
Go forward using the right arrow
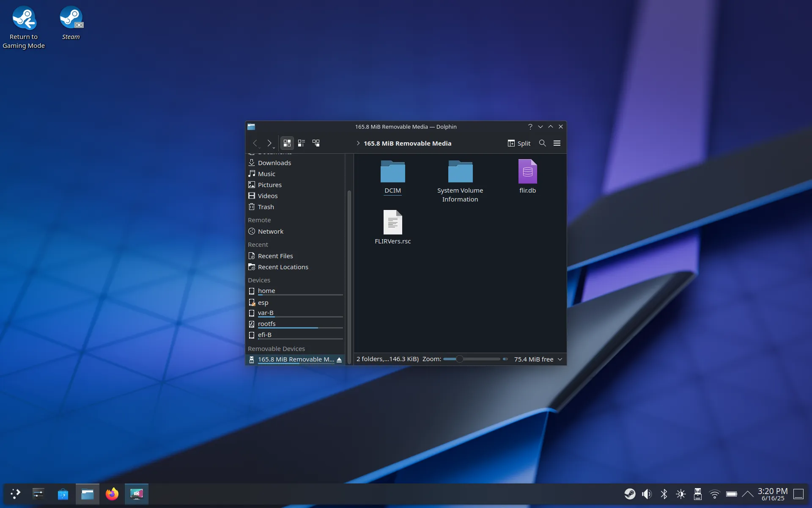point(269,143)
